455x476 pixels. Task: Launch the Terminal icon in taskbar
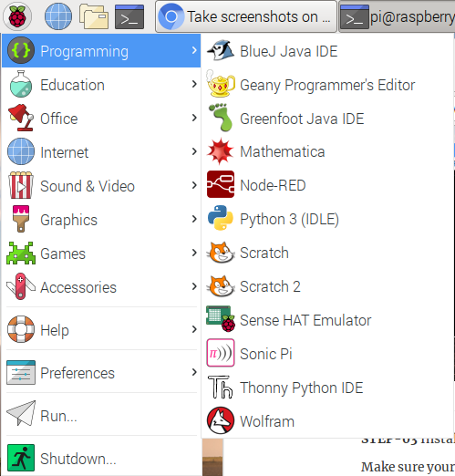[129, 16]
